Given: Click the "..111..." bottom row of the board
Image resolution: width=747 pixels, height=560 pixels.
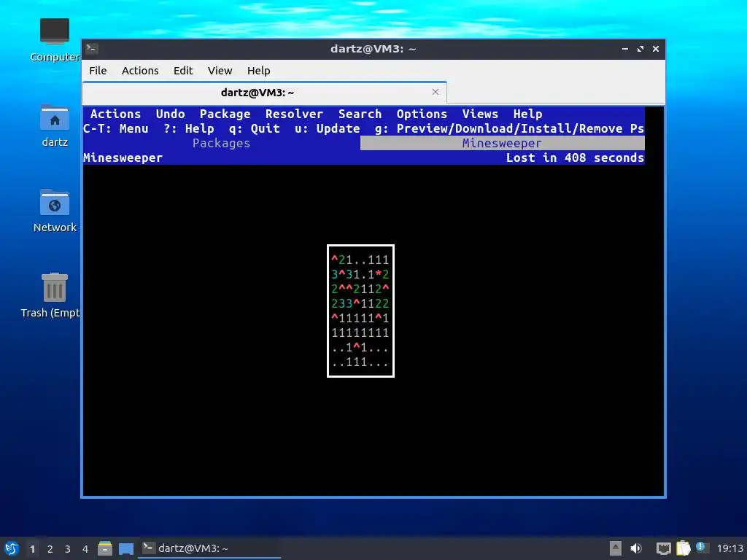Looking at the screenshot, I should point(360,362).
